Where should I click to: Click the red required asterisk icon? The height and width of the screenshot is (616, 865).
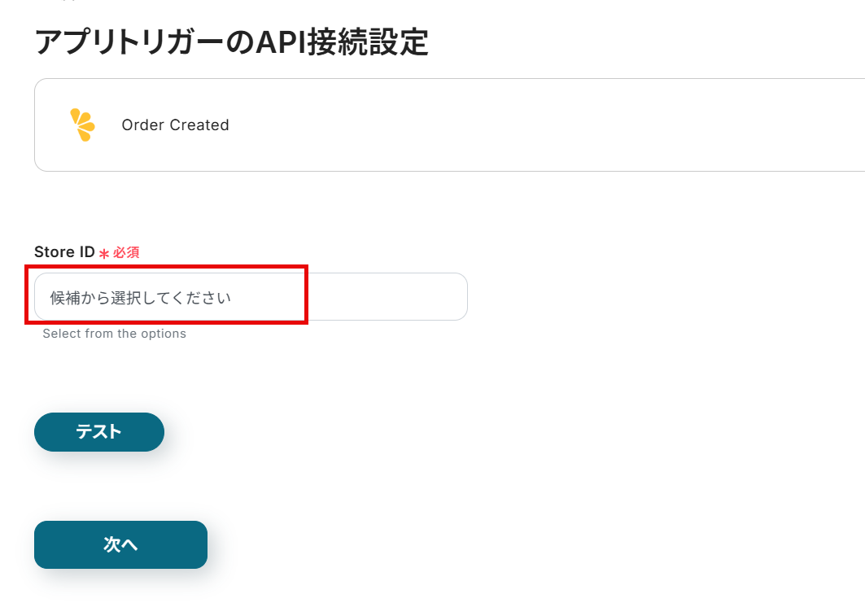pos(104,254)
